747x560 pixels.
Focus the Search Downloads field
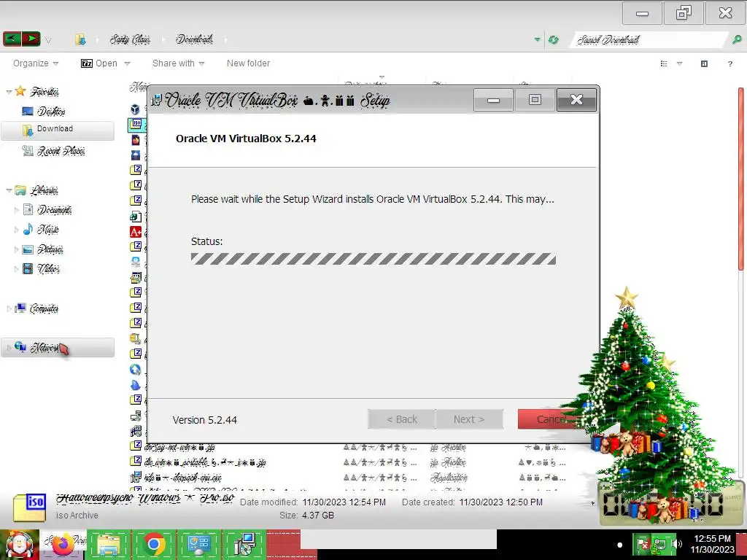648,40
